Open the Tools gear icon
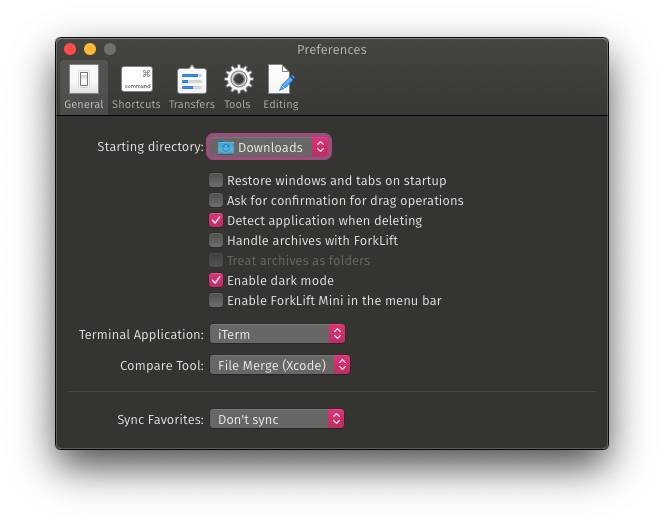This screenshot has height=523, width=664. (238, 79)
